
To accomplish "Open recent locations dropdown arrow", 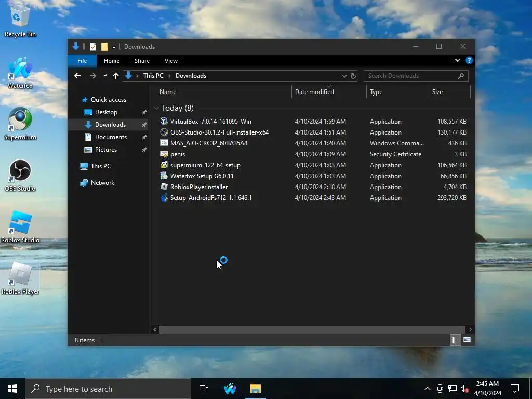I will [105, 76].
